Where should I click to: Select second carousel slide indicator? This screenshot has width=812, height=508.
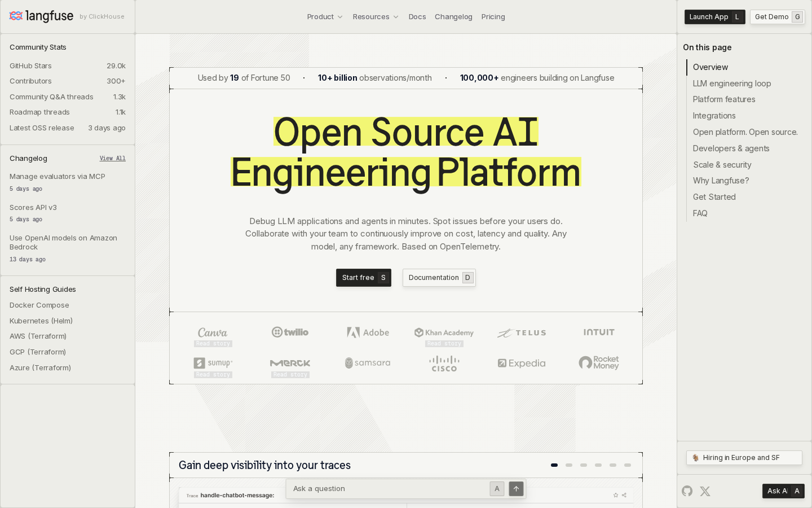pyautogui.click(x=569, y=465)
